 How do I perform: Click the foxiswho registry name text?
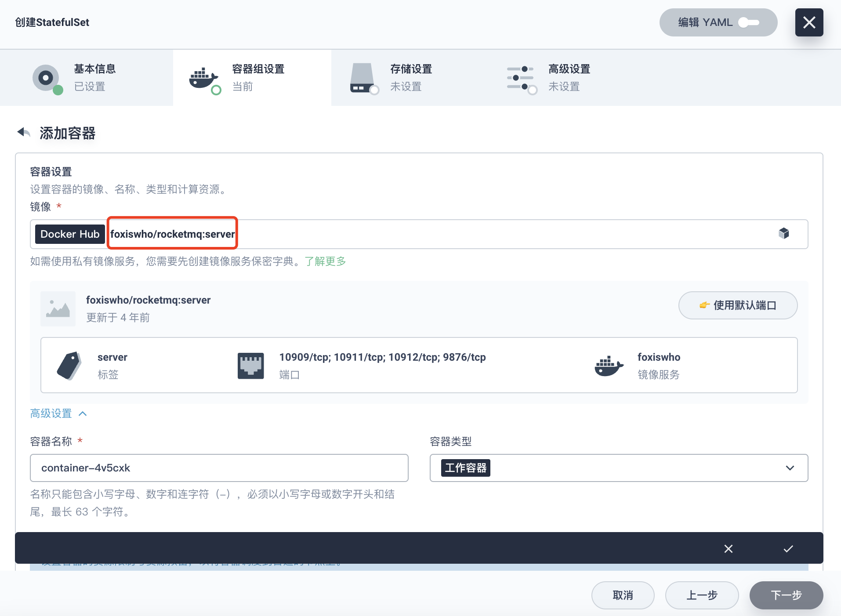[x=659, y=357]
